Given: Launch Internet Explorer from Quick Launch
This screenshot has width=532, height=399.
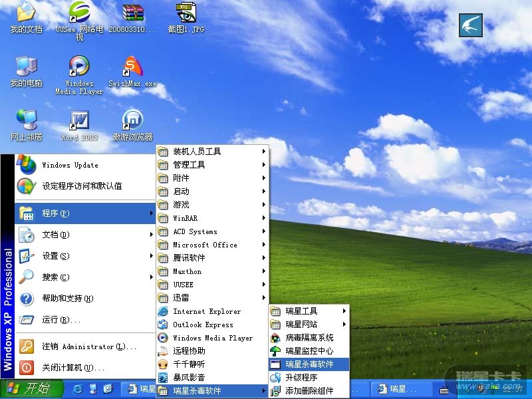Looking at the screenshot, I should click(x=78, y=389).
